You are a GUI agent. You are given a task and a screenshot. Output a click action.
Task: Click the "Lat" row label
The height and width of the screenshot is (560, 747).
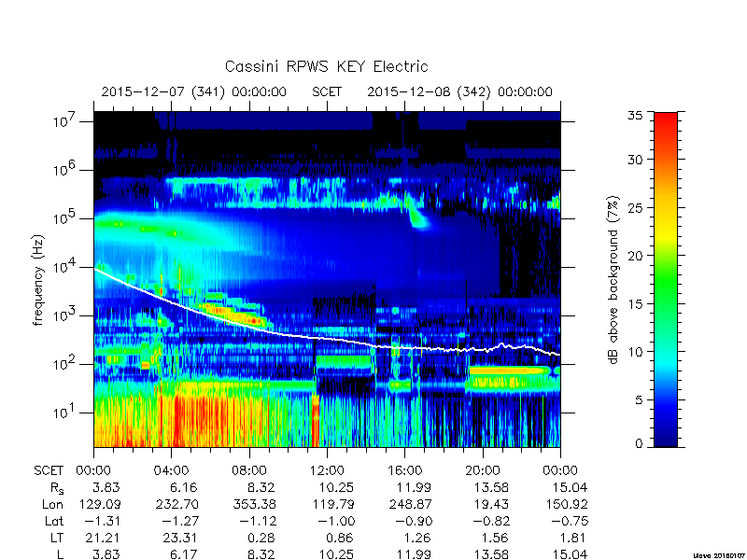click(x=54, y=521)
